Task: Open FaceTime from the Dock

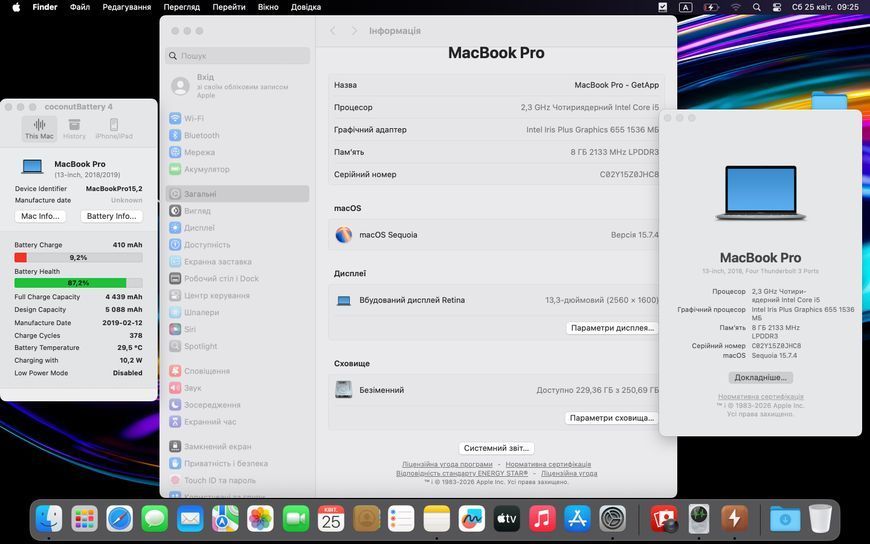Action: click(x=296, y=518)
